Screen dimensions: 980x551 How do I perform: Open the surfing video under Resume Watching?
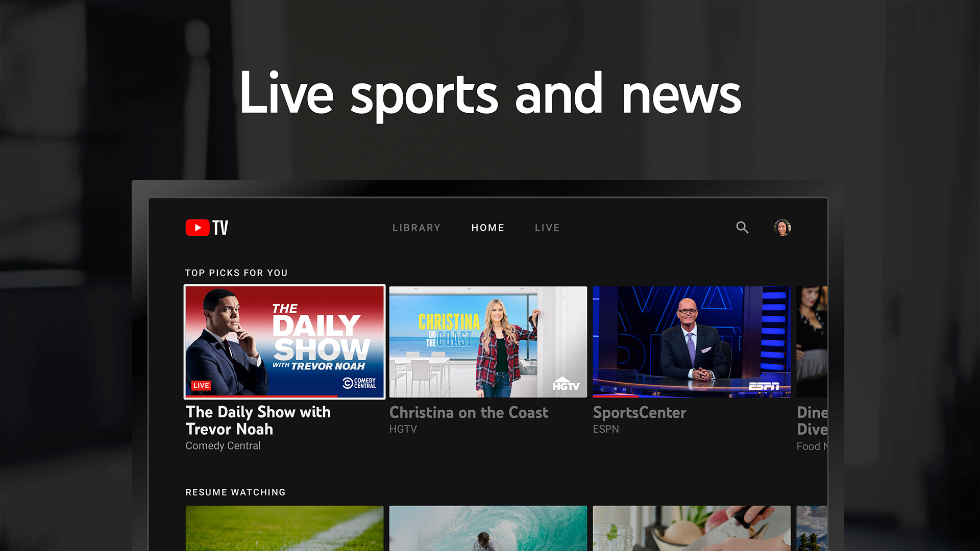[x=488, y=531]
